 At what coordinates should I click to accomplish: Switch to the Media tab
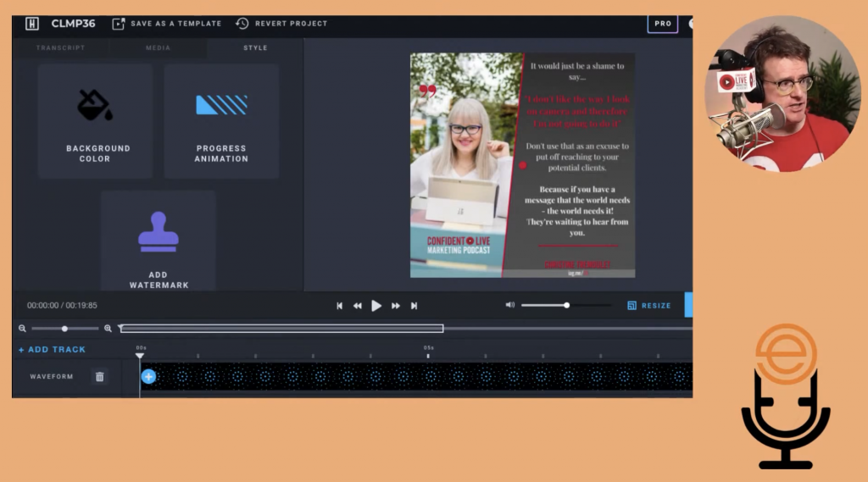(158, 47)
